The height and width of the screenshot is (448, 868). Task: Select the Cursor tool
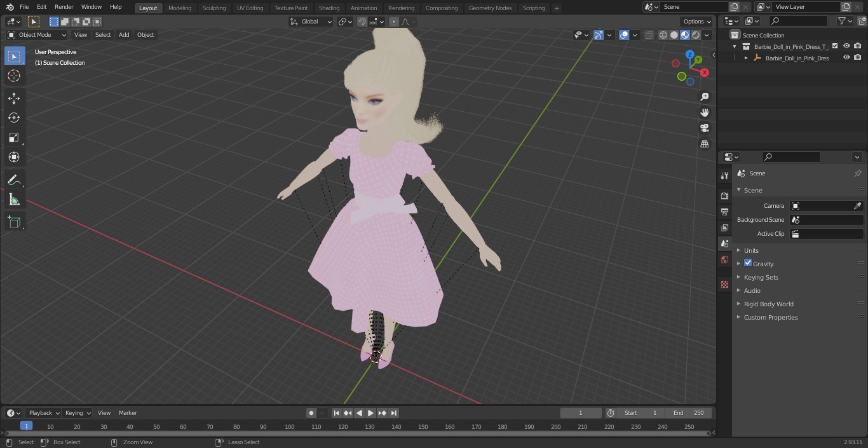[14, 76]
